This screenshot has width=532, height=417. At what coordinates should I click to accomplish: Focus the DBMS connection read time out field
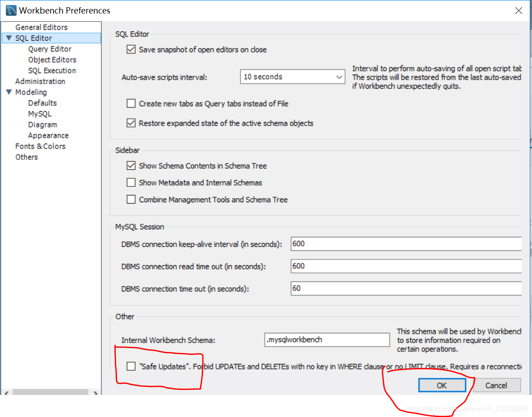pos(406,266)
